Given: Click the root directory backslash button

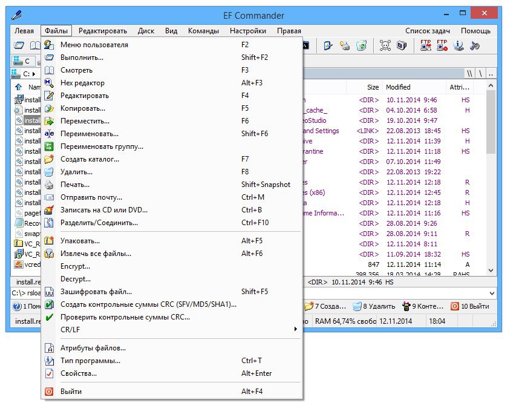Looking at the screenshot, I should [480, 74].
